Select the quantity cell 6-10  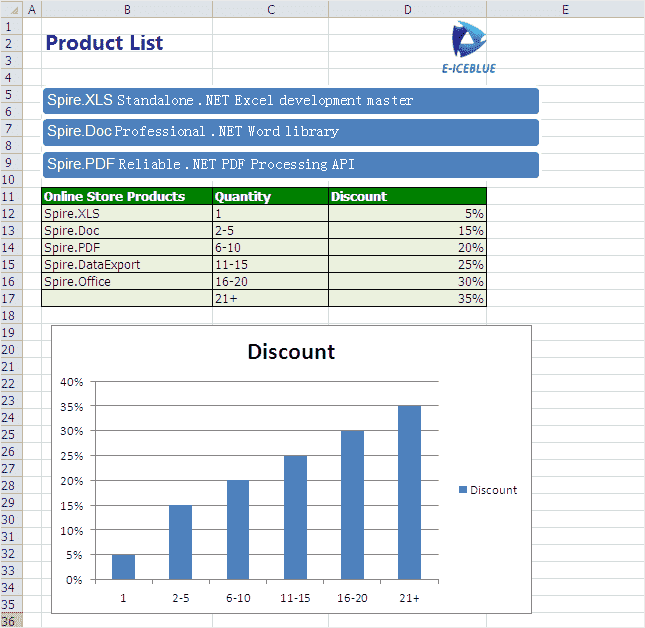(x=271, y=247)
